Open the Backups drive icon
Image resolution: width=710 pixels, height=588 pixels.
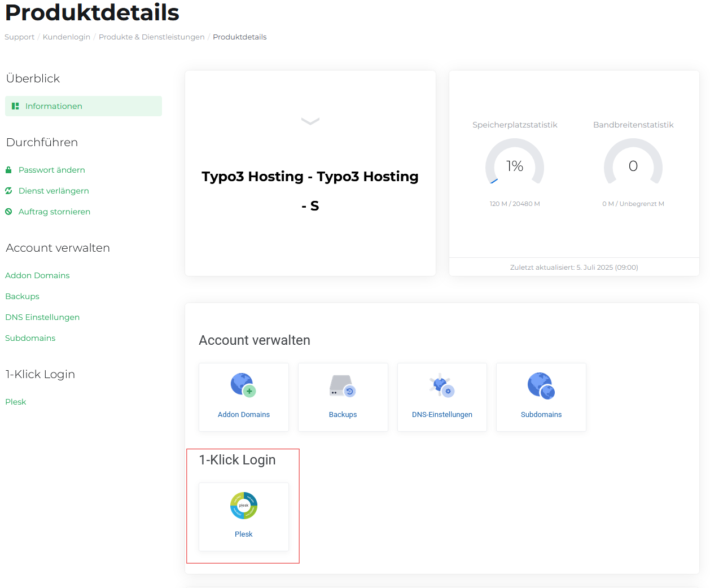click(x=343, y=385)
